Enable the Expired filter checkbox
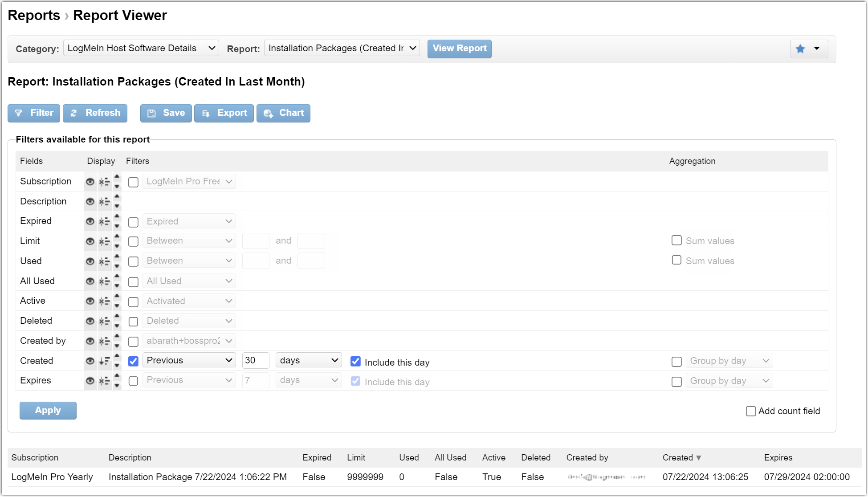 click(x=133, y=222)
